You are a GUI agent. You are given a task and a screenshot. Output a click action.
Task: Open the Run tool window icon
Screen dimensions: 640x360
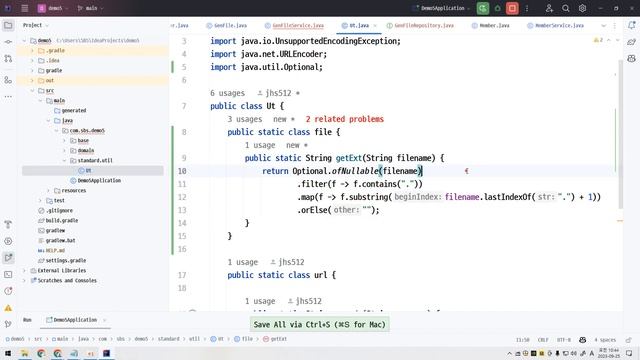tap(8, 258)
